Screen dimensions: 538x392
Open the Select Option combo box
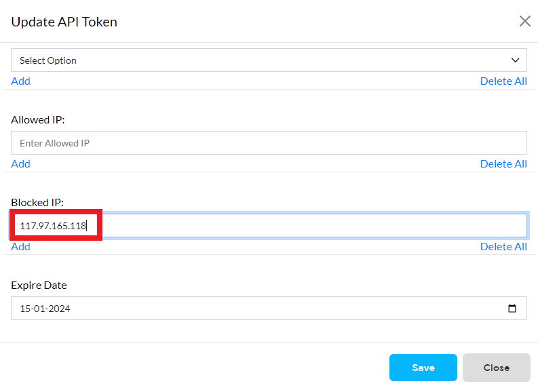point(269,60)
